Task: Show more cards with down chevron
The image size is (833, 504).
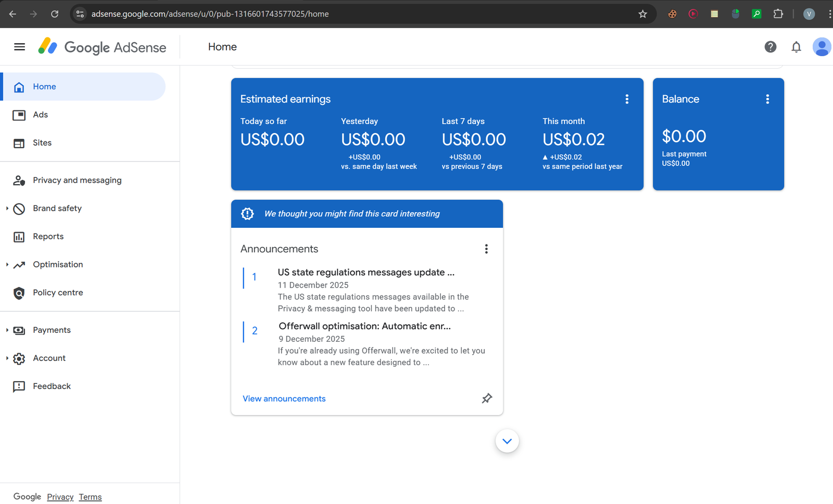Action: [507, 441]
